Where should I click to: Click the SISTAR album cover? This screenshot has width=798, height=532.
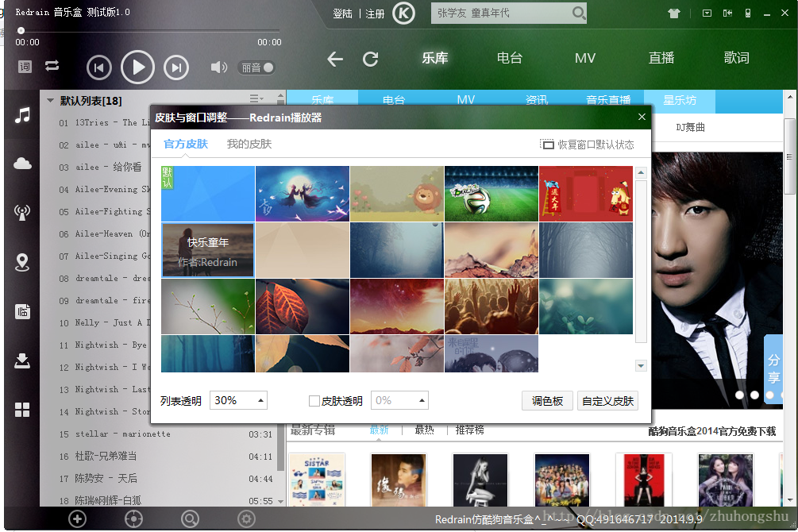[x=317, y=480]
